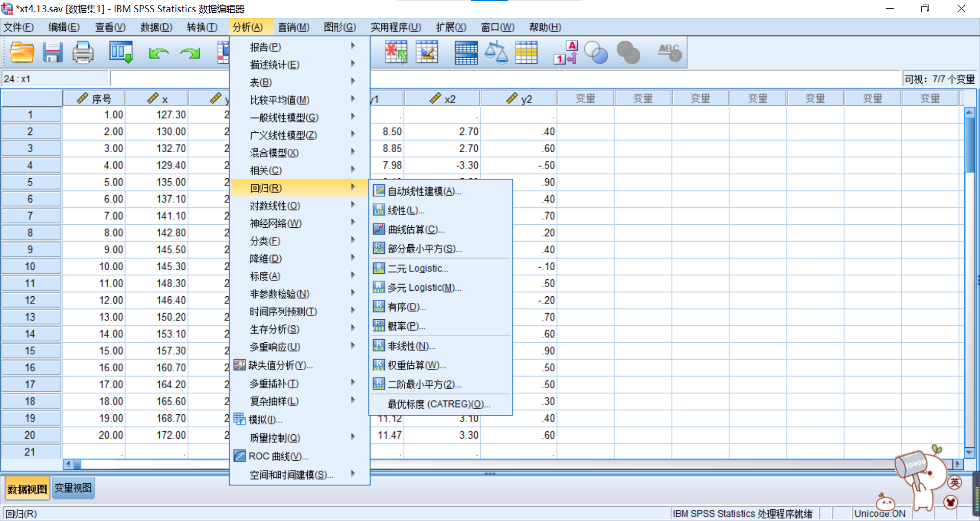Open a data file with the folder icon
Image resolution: width=980 pixels, height=521 pixels.
(x=22, y=52)
